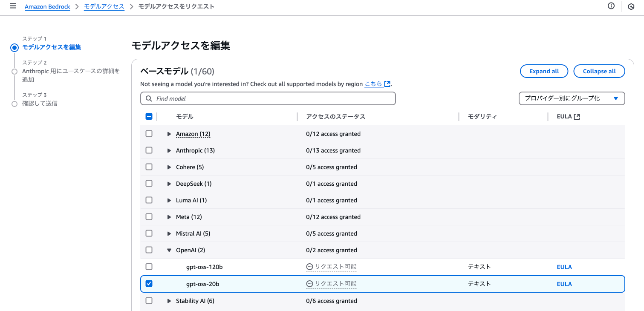This screenshot has height=311, width=644.
Task: Click the gpt-oss-120b model name
Action: (205, 267)
